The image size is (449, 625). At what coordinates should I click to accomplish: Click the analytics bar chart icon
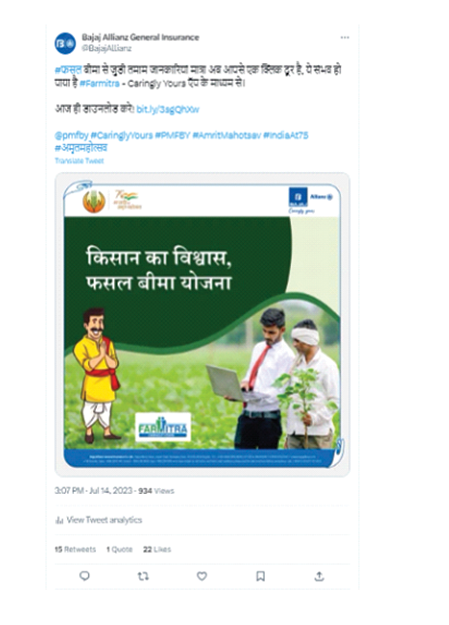point(59,520)
